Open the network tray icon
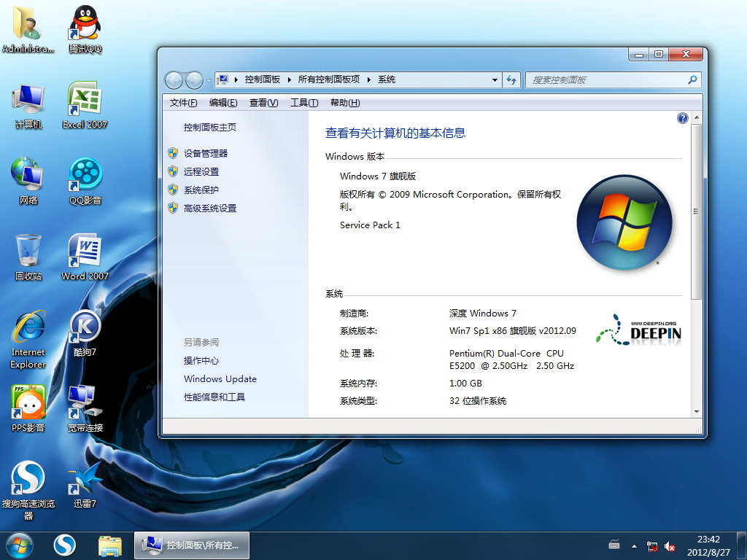Image resolution: width=747 pixels, height=560 pixels. click(651, 545)
